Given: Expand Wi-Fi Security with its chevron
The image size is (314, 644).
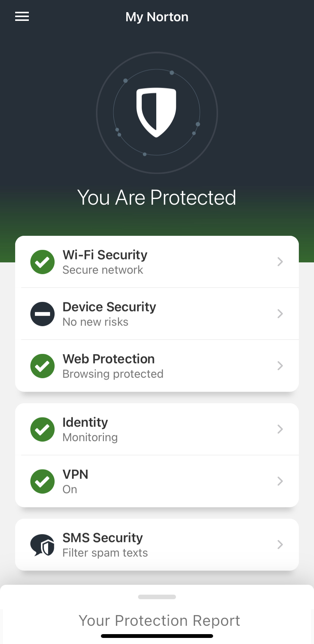Looking at the screenshot, I should click(280, 262).
